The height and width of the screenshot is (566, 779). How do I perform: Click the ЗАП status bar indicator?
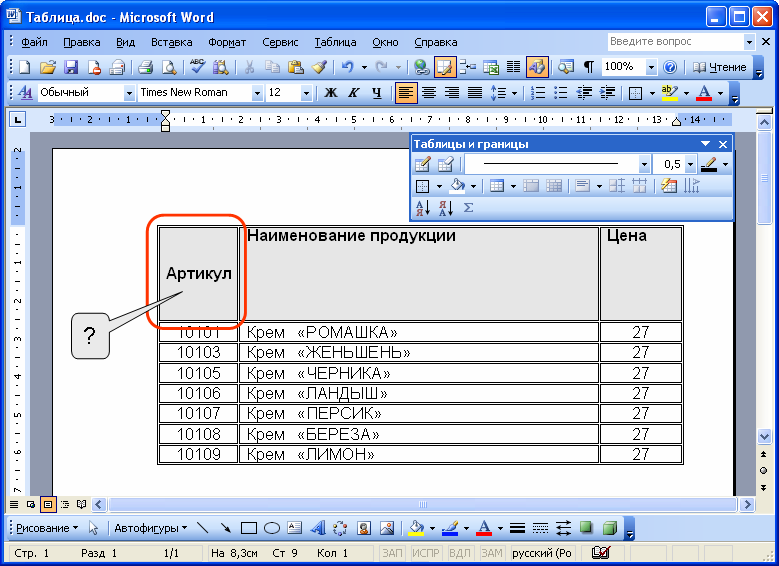point(392,553)
